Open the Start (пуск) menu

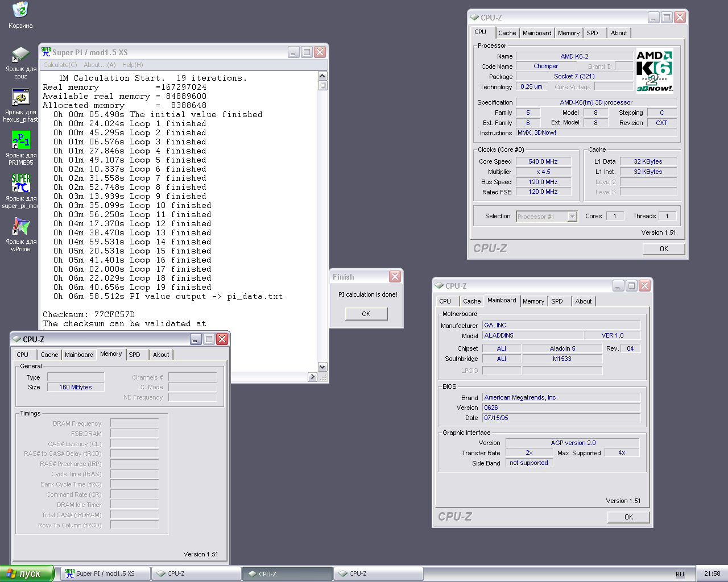pos(27,573)
